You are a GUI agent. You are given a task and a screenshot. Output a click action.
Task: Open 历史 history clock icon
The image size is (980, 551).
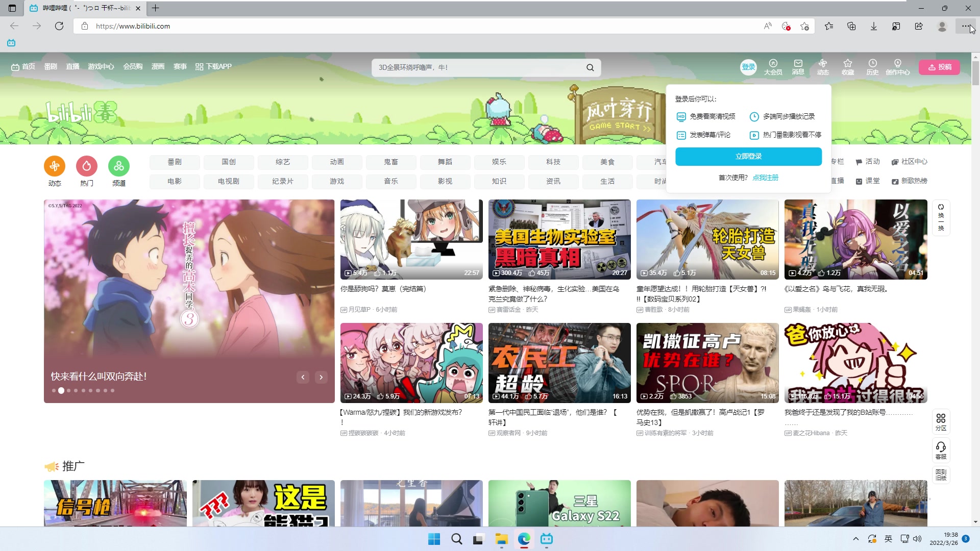click(872, 67)
